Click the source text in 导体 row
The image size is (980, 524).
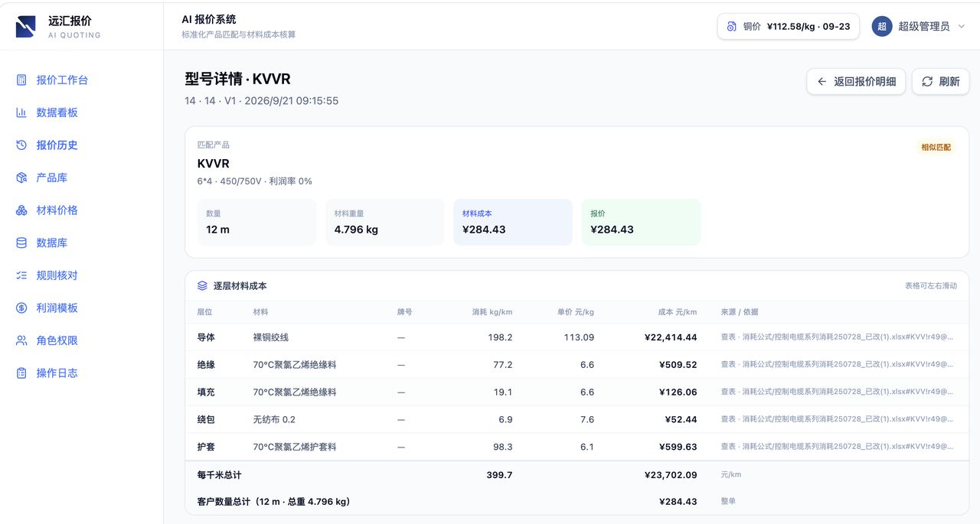click(x=837, y=337)
